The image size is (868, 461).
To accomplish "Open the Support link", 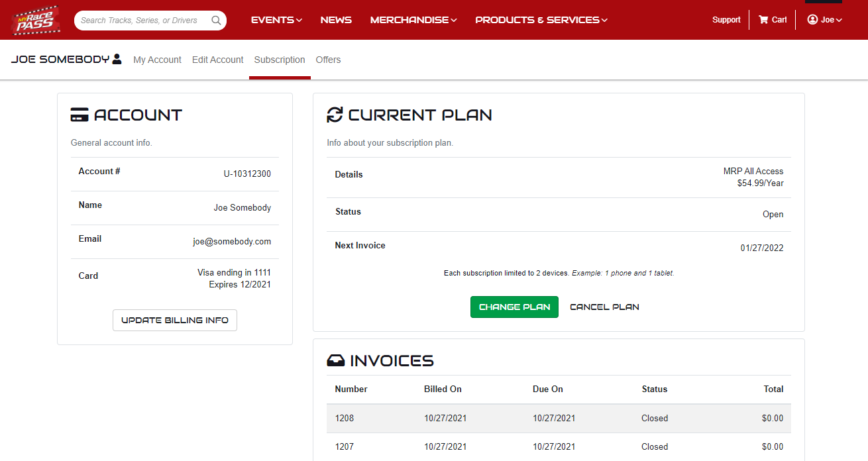I will (726, 20).
